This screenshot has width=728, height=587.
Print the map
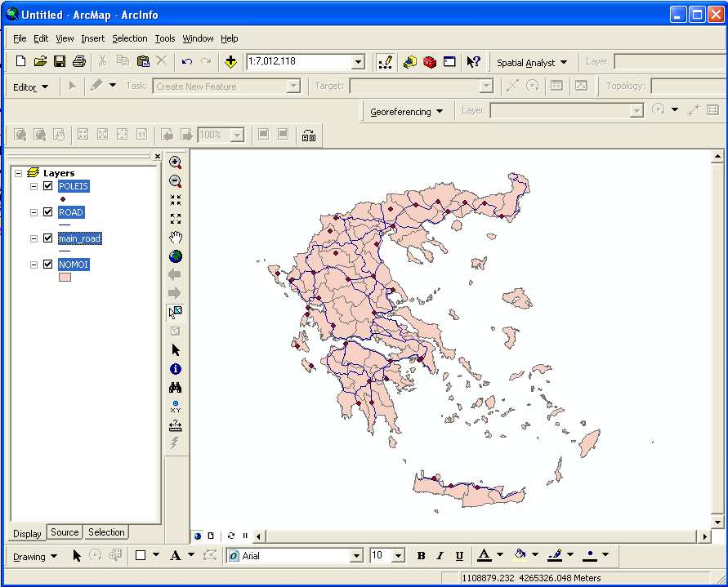point(79,61)
